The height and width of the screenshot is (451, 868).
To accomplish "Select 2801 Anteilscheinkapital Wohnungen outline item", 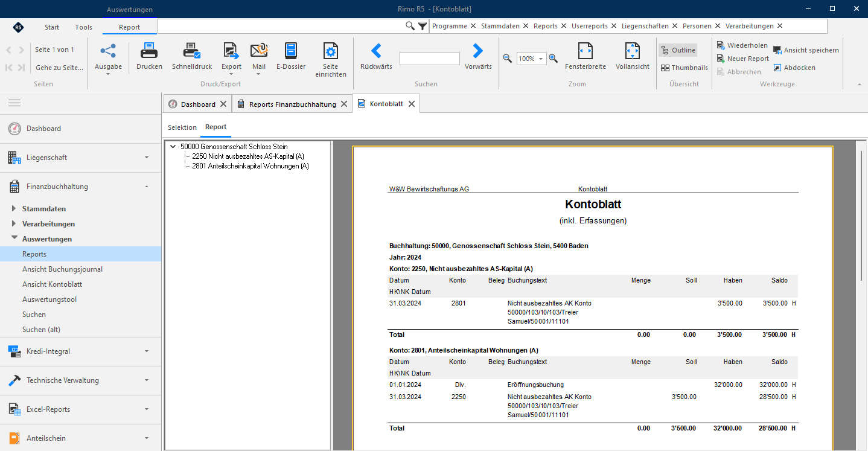I will coord(251,166).
